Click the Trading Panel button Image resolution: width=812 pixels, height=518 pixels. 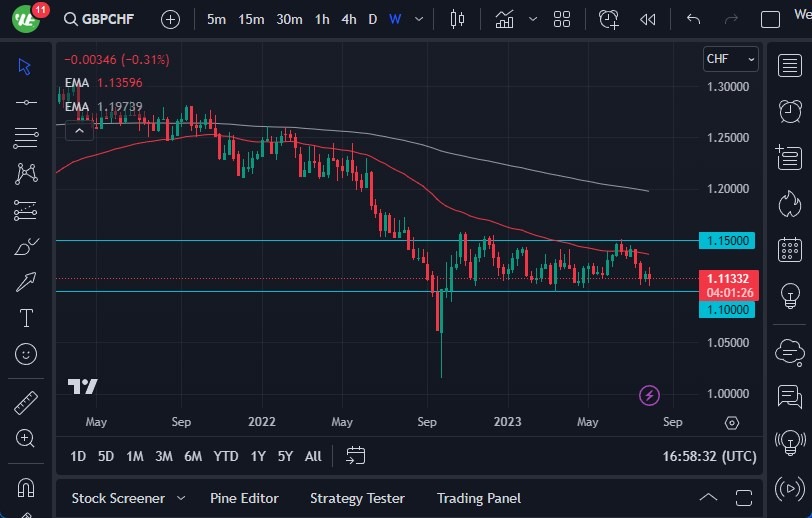point(478,498)
